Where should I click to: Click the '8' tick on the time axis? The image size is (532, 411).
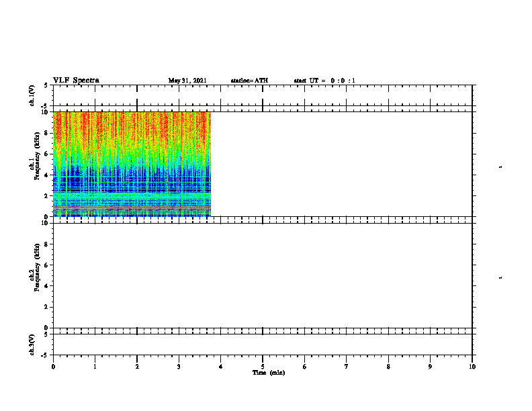(388, 367)
